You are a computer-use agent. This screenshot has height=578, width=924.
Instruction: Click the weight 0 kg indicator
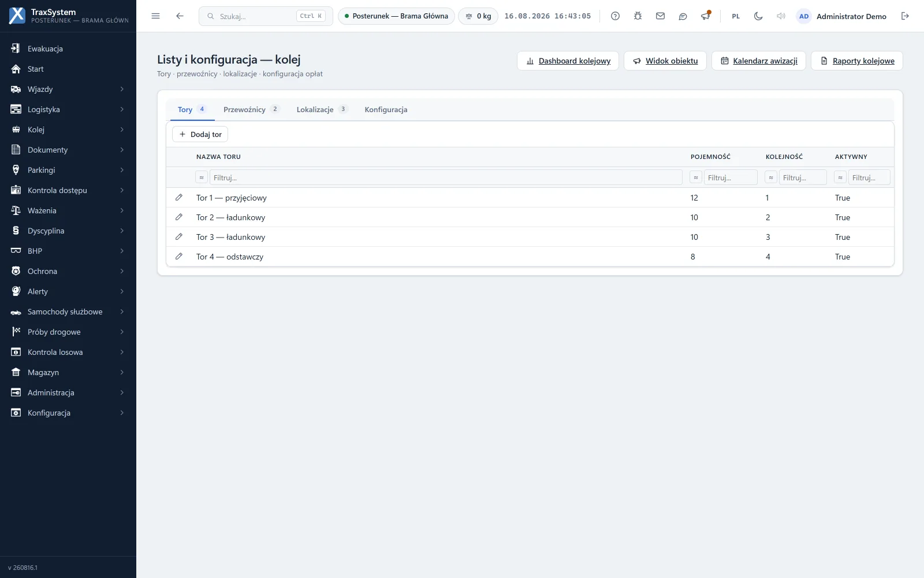(478, 16)
